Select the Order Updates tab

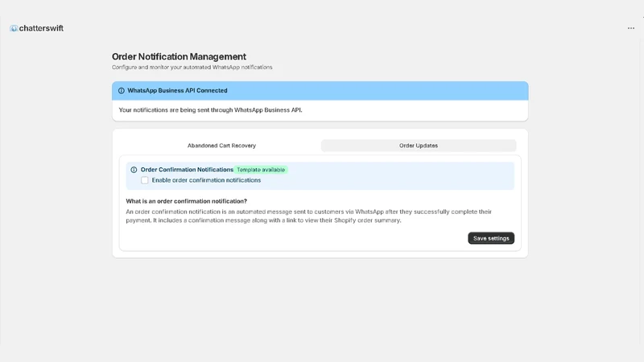tap(419, 146)
